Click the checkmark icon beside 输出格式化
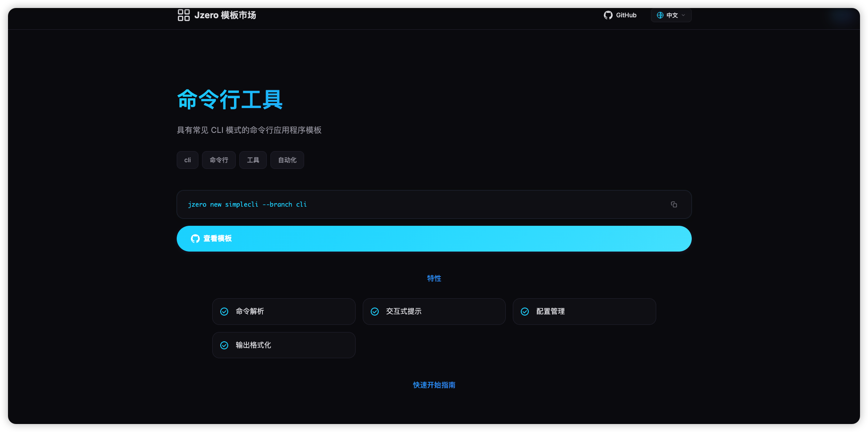 (224, 345)
